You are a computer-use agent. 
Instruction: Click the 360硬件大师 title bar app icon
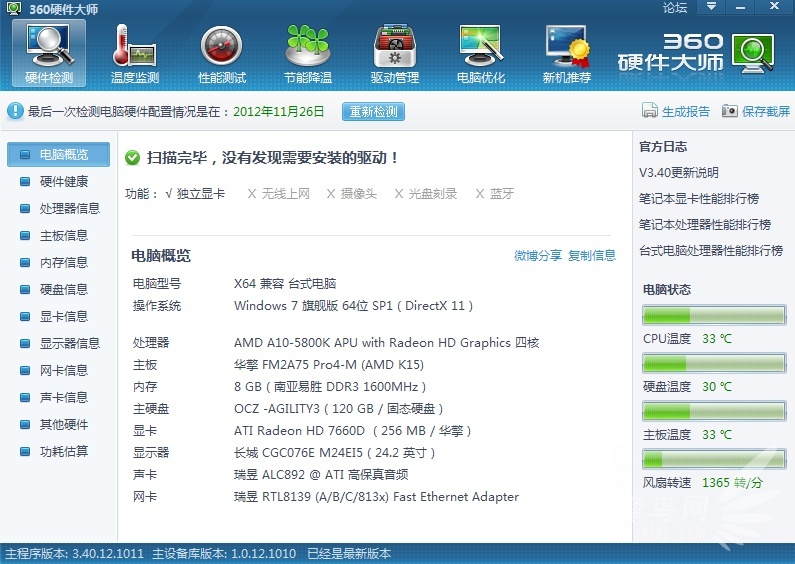click(13, 8)
